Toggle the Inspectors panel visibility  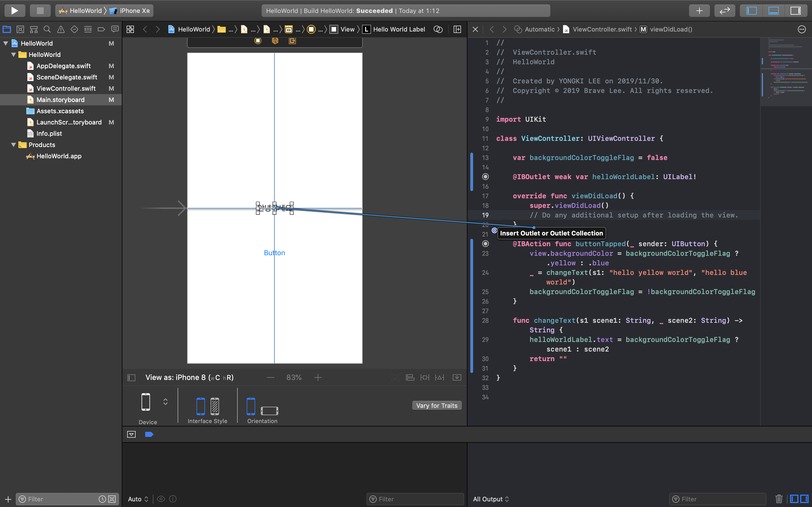coord(796,10)
